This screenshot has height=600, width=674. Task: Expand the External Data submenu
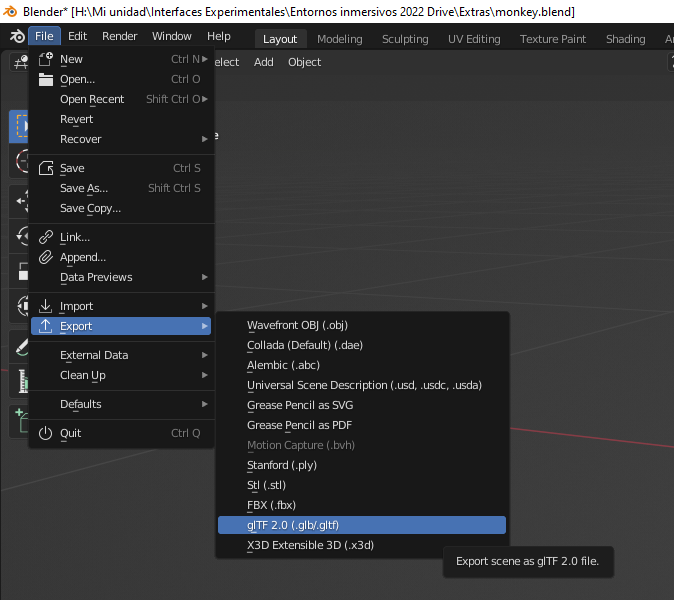pyautogui.click(x=122, y=355)
